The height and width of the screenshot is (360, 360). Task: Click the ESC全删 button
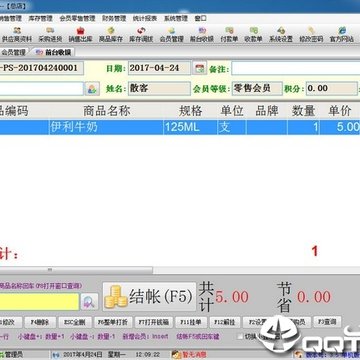point(74,322)
